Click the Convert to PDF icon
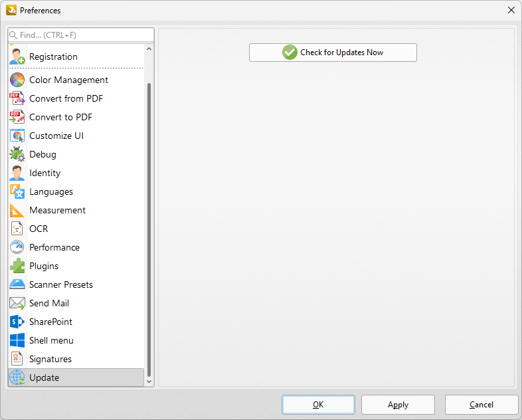Image resolution: width=522 pixels, height=420 pixels. click(x=17, y=117)
